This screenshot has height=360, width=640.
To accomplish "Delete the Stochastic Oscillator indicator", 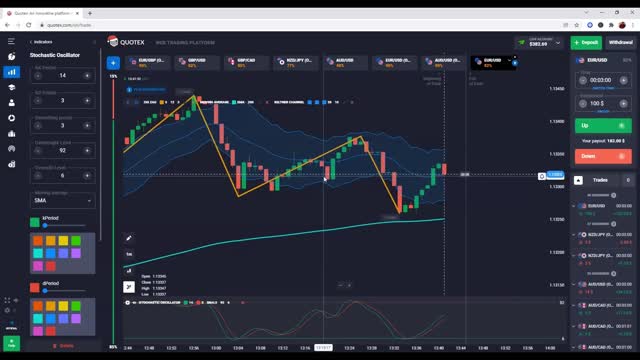I will [63, 346].
